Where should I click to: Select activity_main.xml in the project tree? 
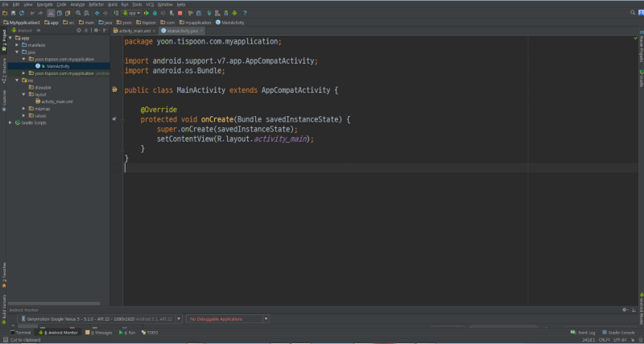(57, 102)
